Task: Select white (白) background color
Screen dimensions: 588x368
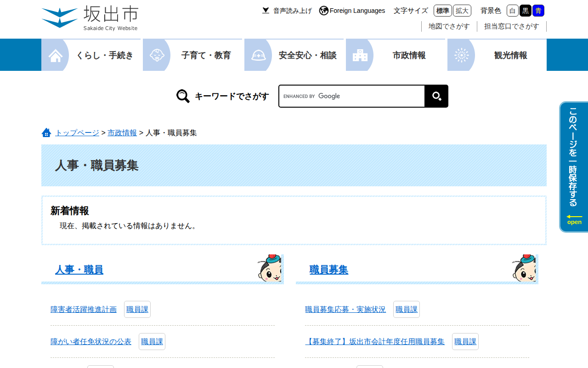Action: 513,11
